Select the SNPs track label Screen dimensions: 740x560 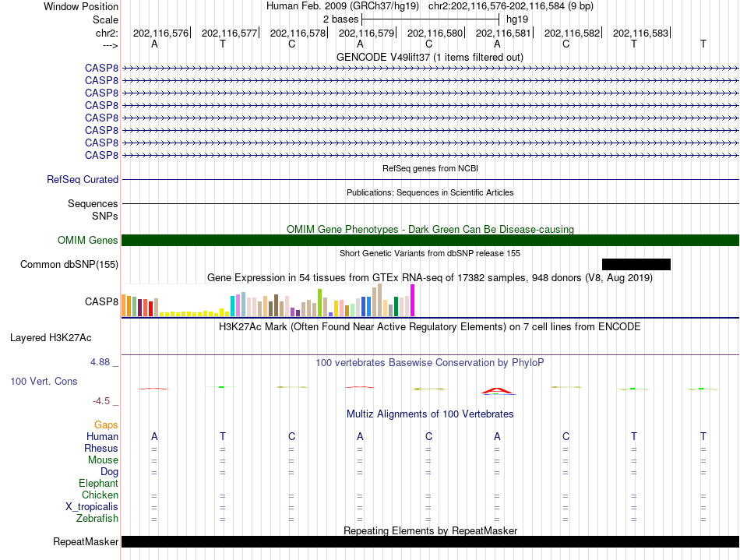coord(105,216)
